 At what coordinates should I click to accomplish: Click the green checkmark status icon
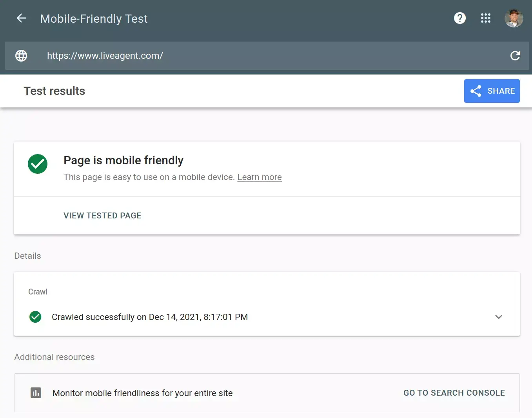tap(38, 164)
